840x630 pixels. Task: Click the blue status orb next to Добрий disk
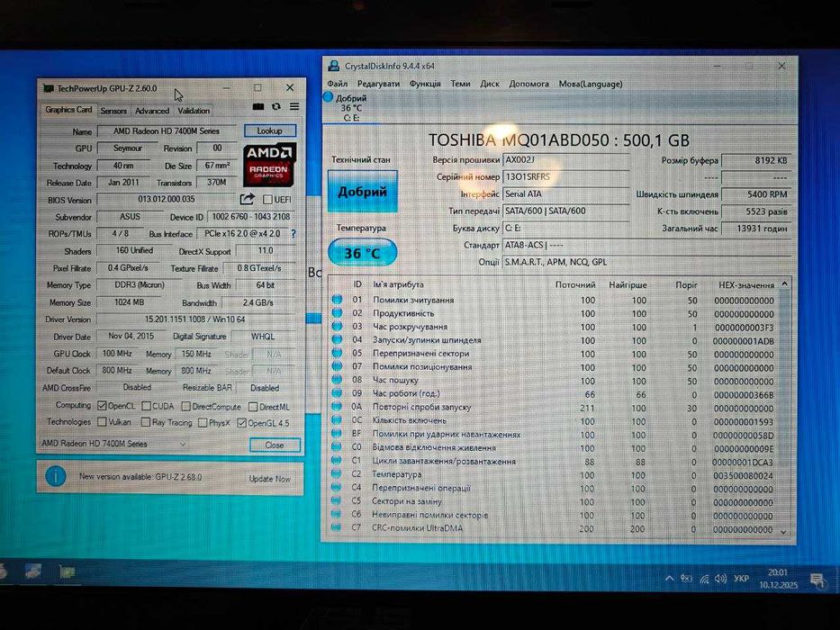coord(329,97)
